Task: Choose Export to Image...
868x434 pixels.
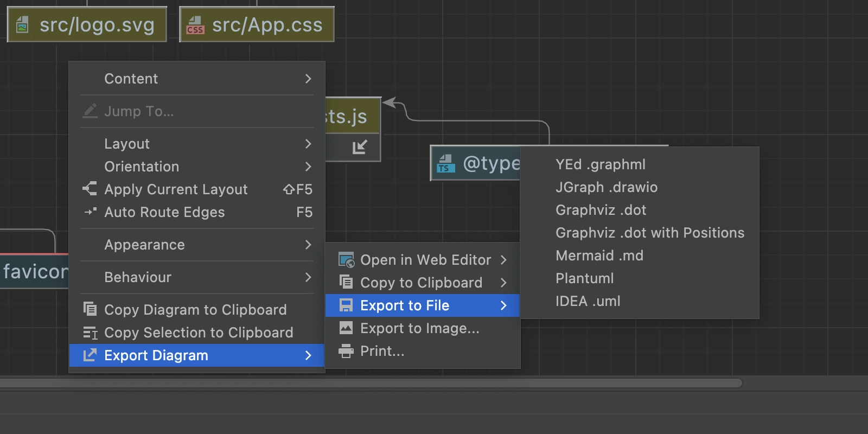Action: (423, 328)
